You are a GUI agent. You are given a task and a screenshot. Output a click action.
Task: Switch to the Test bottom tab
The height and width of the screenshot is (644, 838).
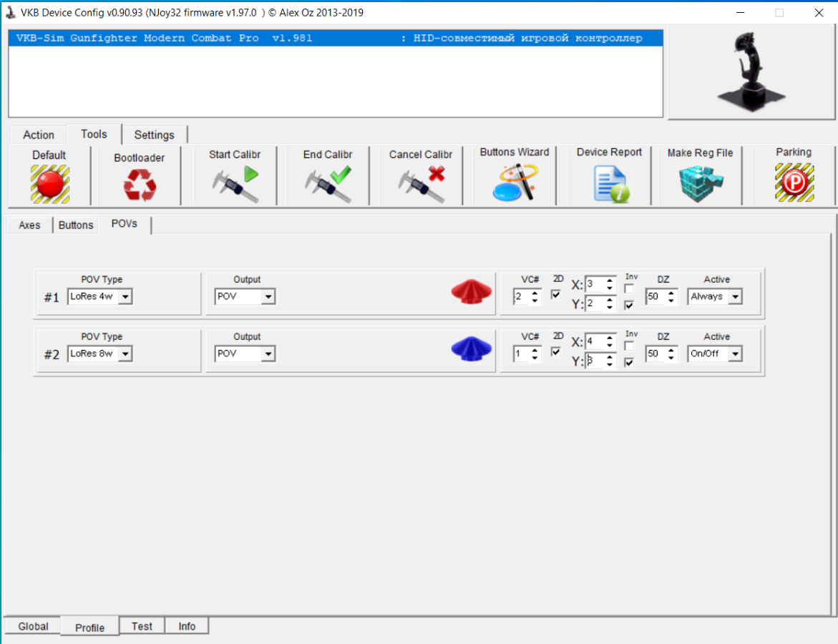click(x=142, y=626)
